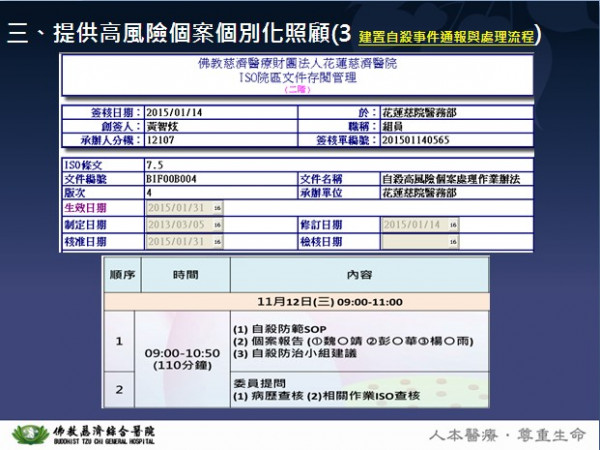This screenshot has width=600, height=450.
Task: Click the calendar icon next to 檢核日期
Action: (x=452, y=241)
